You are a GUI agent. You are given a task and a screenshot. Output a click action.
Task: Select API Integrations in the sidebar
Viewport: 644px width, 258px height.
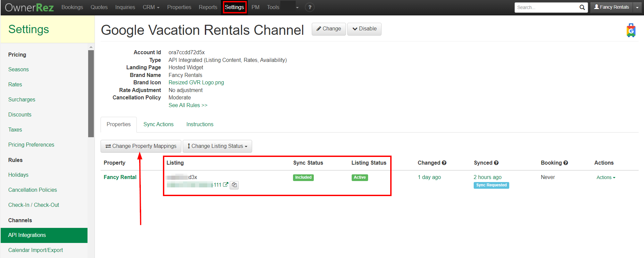(44, 235)
